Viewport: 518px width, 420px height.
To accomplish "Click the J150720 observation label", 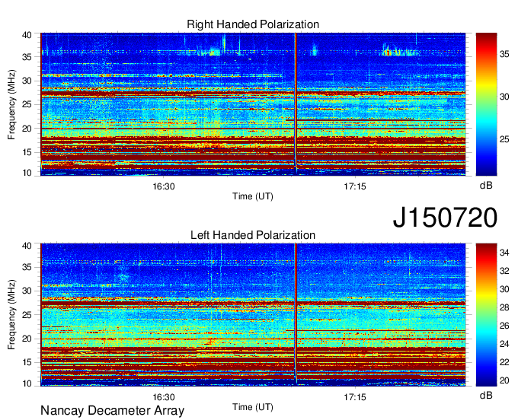I will click(445, 217).
